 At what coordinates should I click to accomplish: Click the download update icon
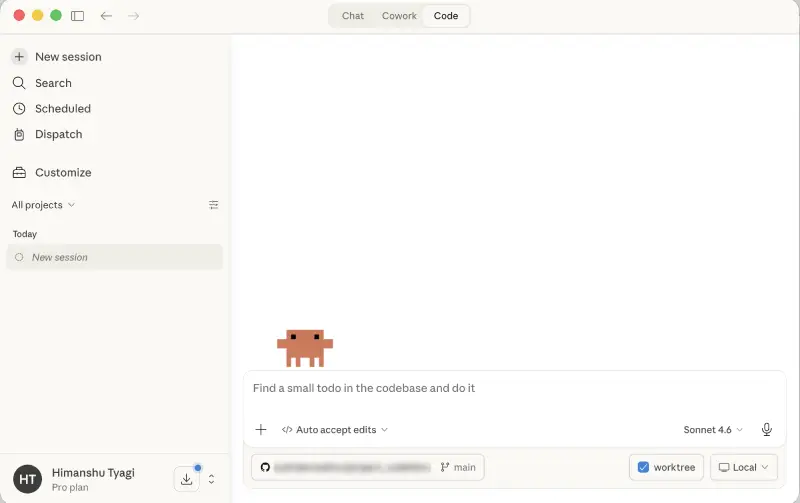(187, 479)
